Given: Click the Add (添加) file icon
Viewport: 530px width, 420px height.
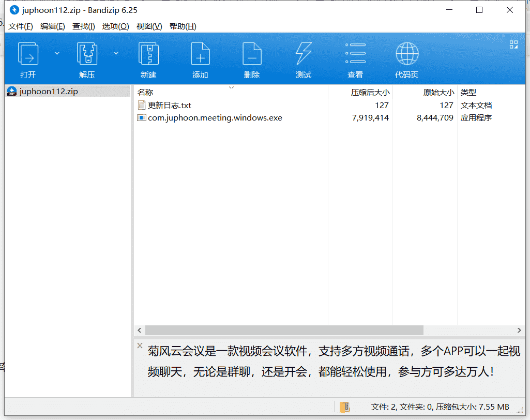Looking at the screenshot, I should click(200, 53).
